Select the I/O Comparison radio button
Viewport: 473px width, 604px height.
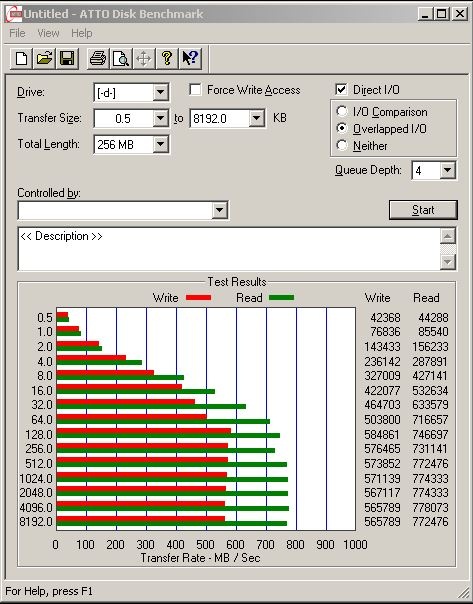tap(341, 111)
